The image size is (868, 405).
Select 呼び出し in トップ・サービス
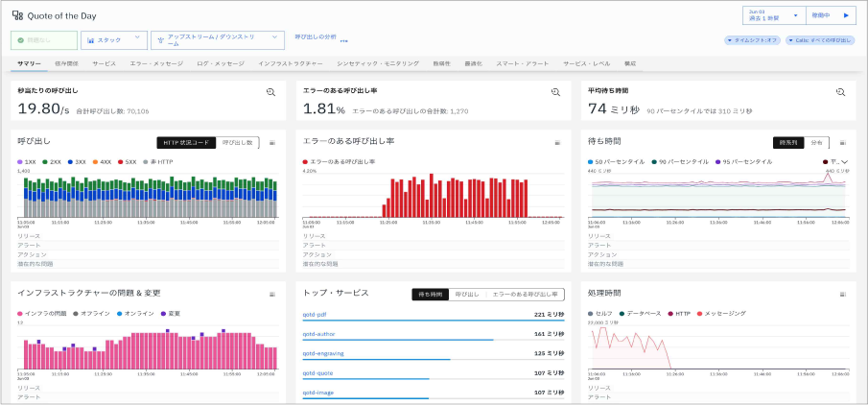click(466, 295)
